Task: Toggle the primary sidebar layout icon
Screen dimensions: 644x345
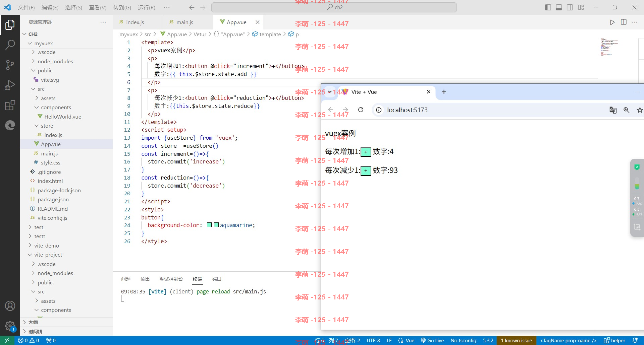Action: tap(548, 7)
